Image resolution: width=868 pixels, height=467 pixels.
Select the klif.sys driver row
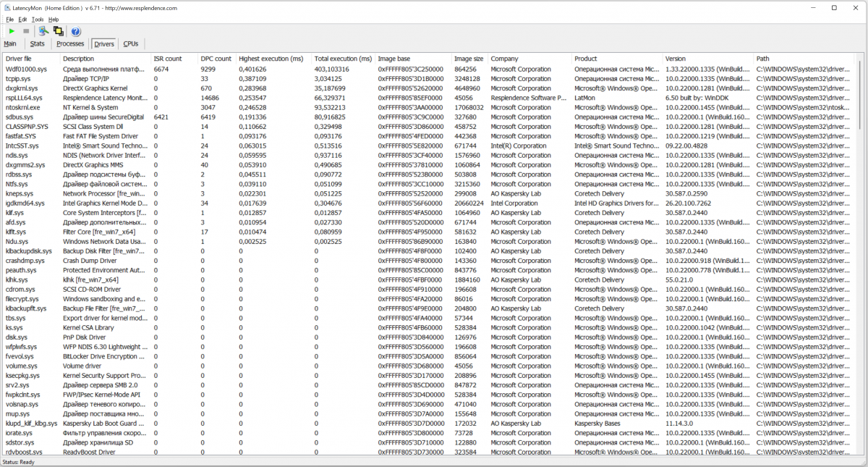coord(429,213)
